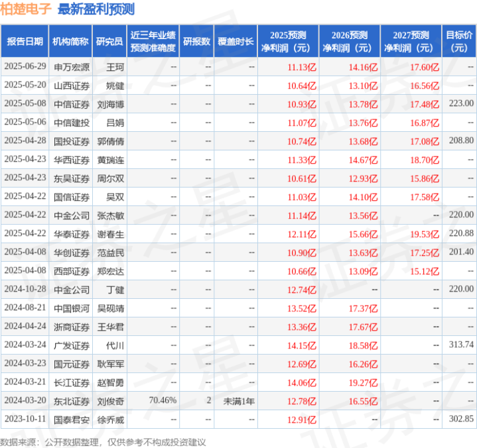Select 西部证券 institution cell

click(72, 271)
